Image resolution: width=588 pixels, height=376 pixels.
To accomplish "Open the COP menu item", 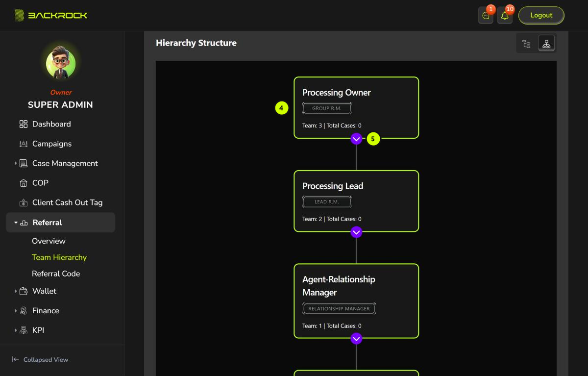I will (40, 183).
